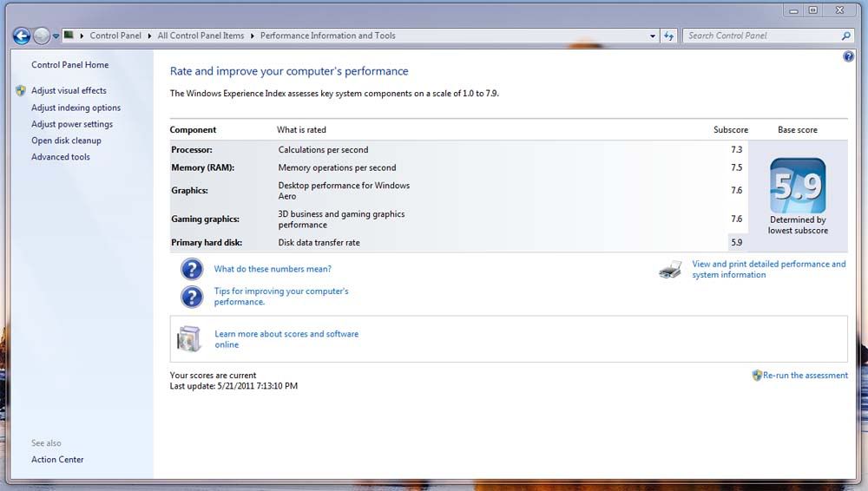The height and width of the screenshot is (491, 868).
Task: Click 'Disk data transfer rate' text
Action: (x=319, y=242)
